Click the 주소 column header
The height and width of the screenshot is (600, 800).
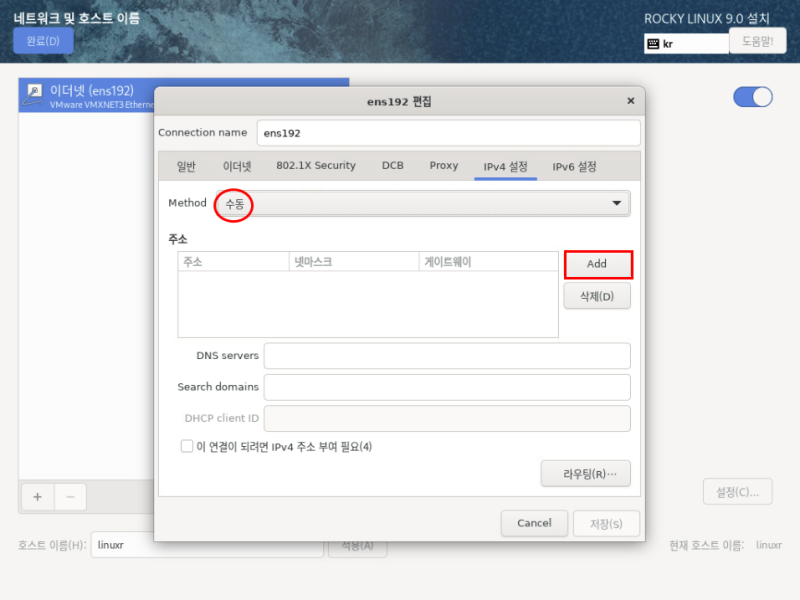click(x=233, y=262)
